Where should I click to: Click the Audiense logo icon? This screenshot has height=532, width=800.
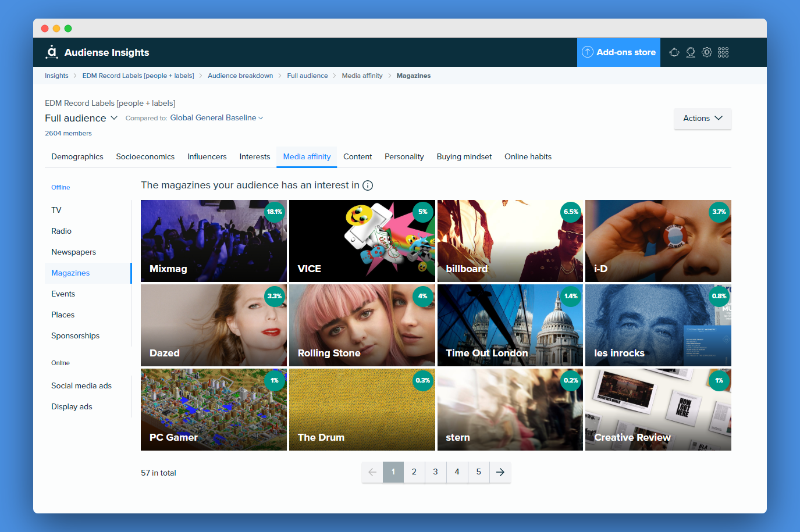pyautogui.click(x=52, y=52)
